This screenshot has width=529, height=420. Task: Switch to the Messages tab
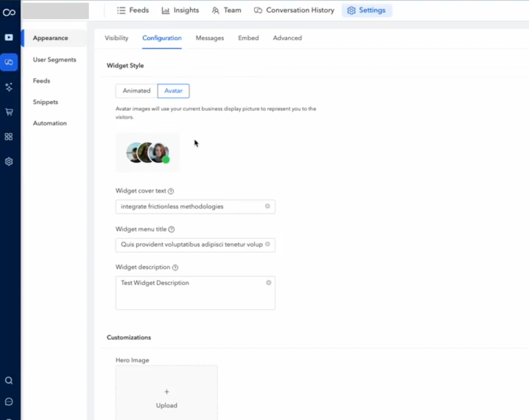click(x=210, y=38)
